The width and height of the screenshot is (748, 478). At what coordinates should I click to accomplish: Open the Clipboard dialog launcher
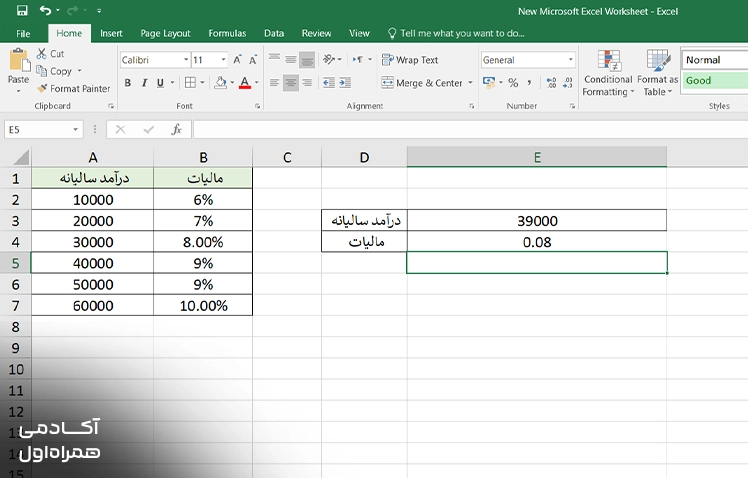tap(111, 106)
